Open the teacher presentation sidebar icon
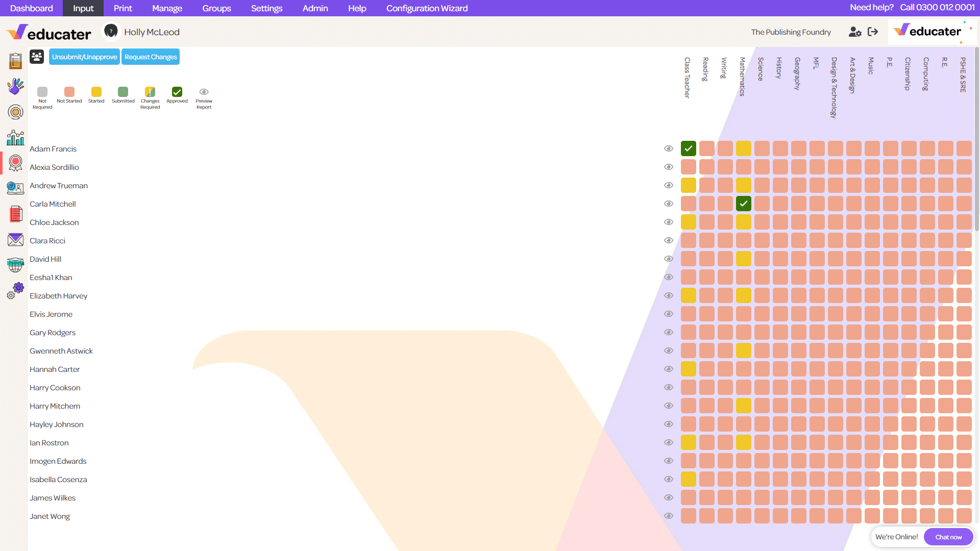 (x=15, y=188)
